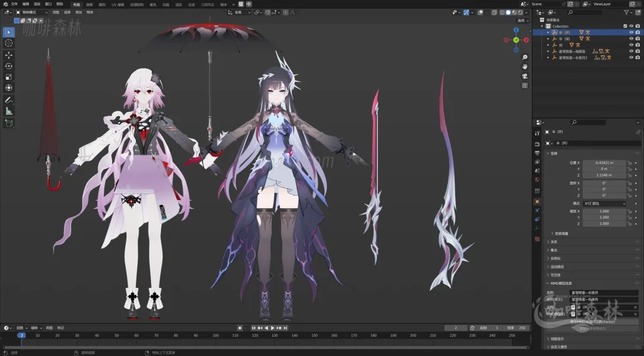644x356 pixels.
Task: Switch perspective/orthographic grid icon
Action: coord(525,86)
